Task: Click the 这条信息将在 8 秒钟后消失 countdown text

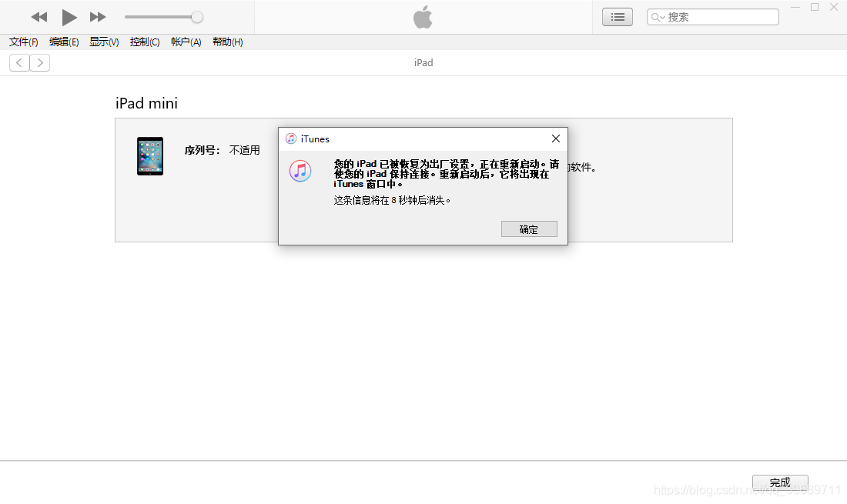Action: tap(392, 200)
